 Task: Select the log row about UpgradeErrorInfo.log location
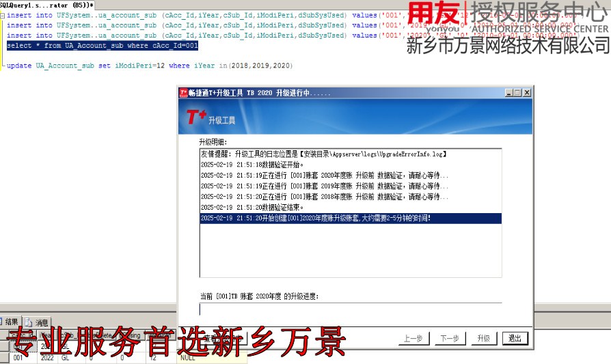[351, 154]
